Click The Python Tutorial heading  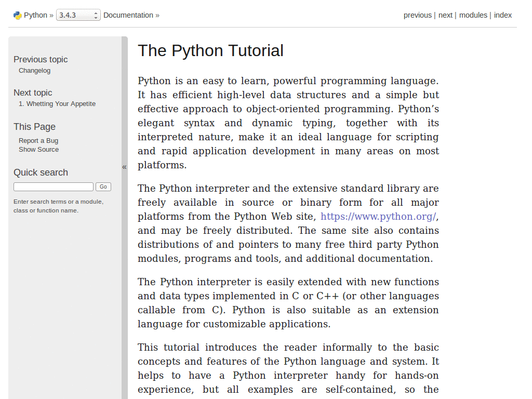(210, 50)
